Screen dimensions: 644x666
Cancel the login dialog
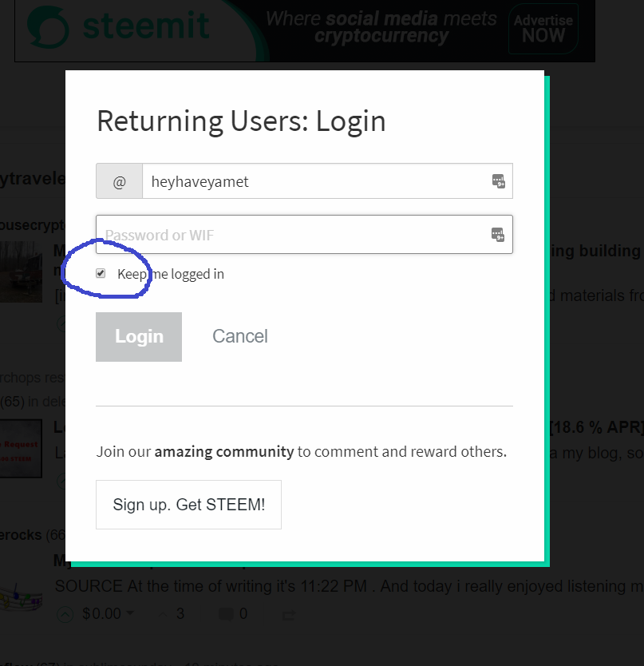239,336
